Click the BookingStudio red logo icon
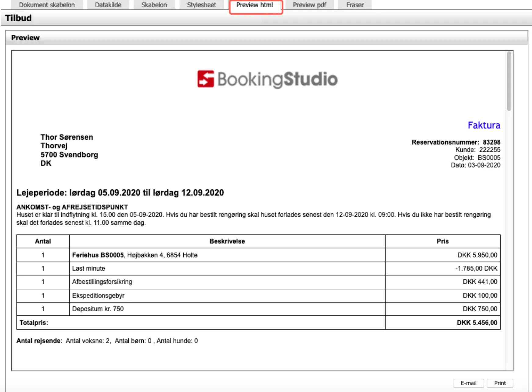Image resolution: width=532 pixels, height=392 pixels. click(206, 79)
